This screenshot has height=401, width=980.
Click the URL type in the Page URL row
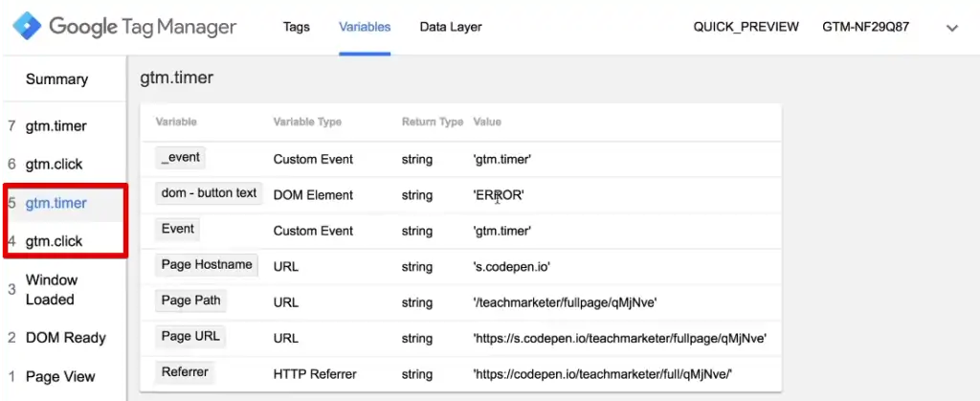[x=285, y=339]
